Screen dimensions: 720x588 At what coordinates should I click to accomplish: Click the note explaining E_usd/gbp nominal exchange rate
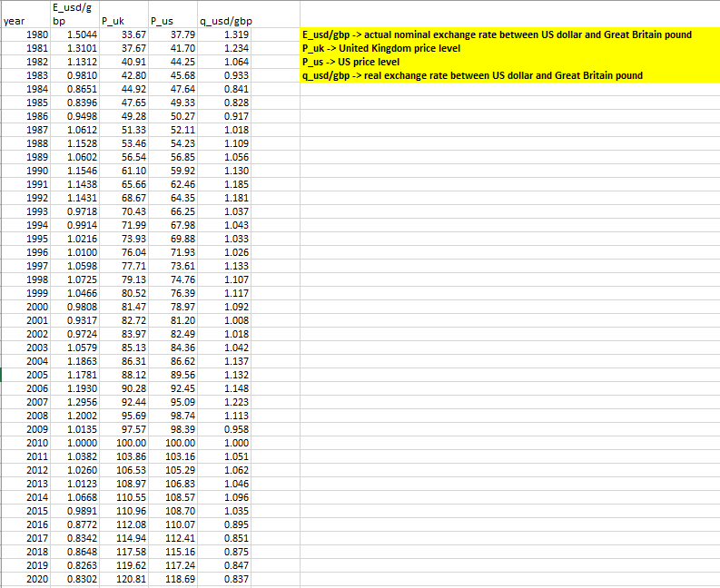497,34
